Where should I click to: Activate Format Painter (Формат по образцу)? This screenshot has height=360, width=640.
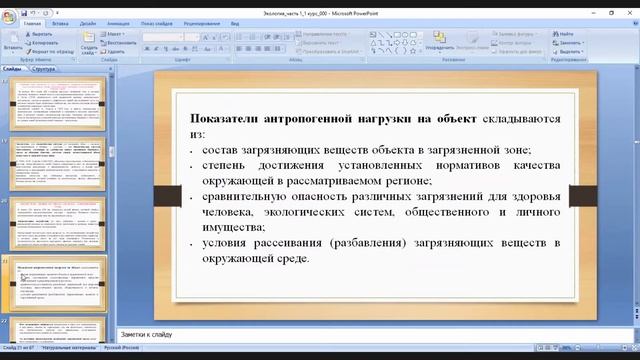coord(50,52)
